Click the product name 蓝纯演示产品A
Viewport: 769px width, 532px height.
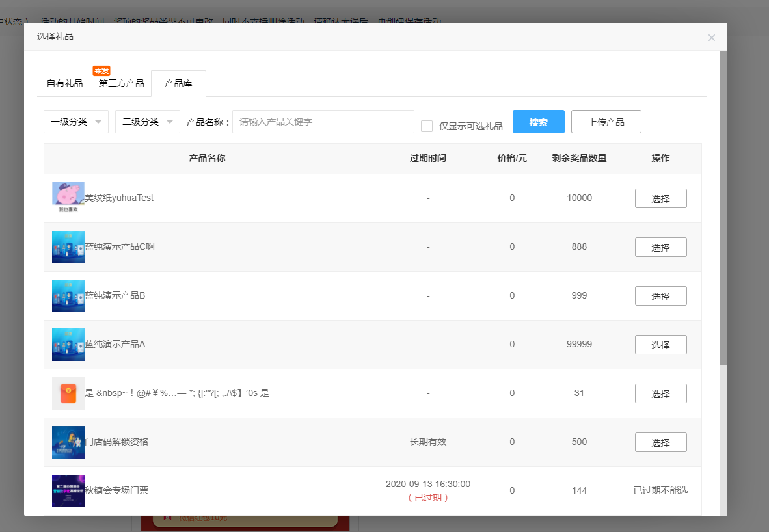(115, 344)
